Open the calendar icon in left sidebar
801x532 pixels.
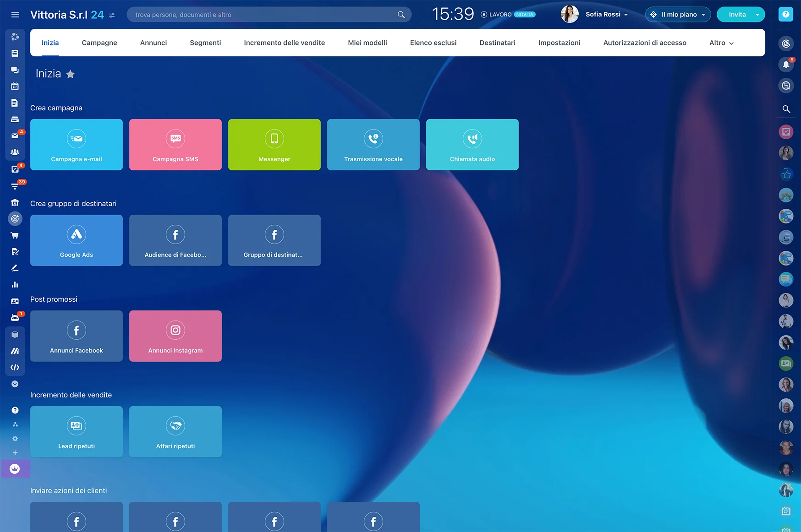click(15, 86)
